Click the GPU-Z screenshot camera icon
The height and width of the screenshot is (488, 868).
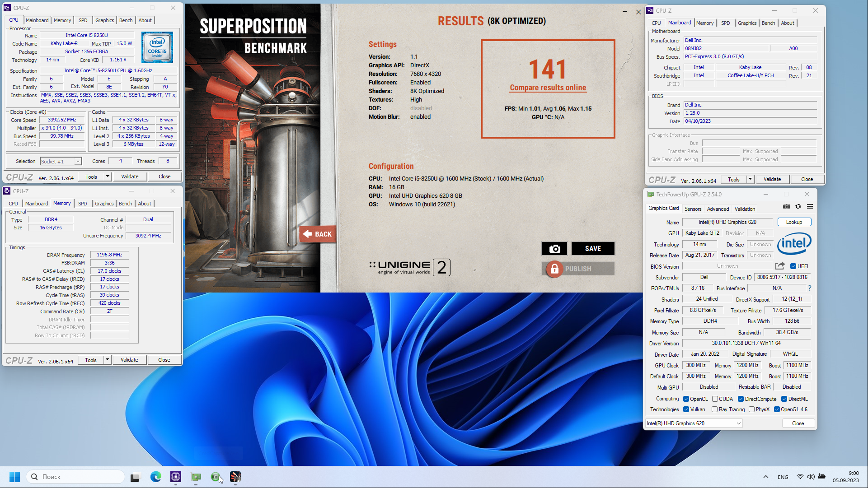(787, 206)
